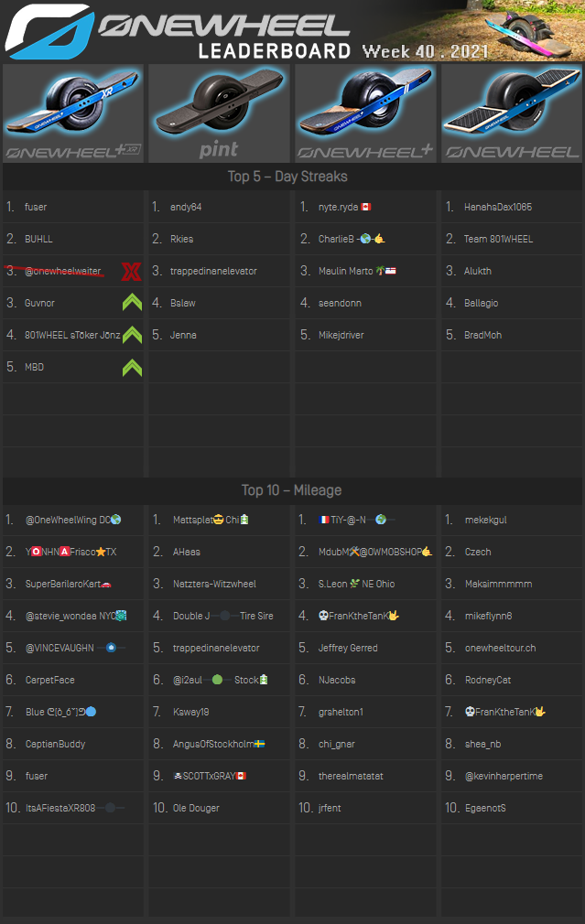Click the Canadian flag beside nyte.ryde

pyautogui.click(x=365, y=208)
